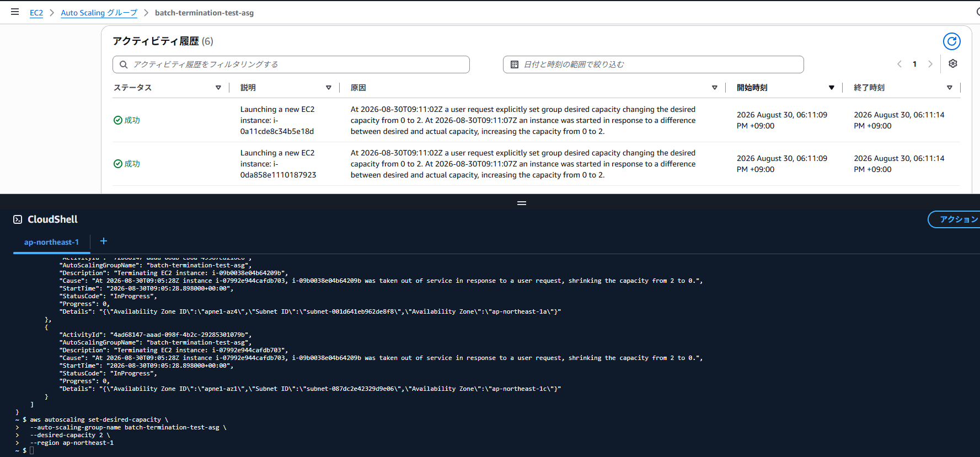Go to next page of activity history
Screen dimensions: 980x457
(x=930, y=64)
